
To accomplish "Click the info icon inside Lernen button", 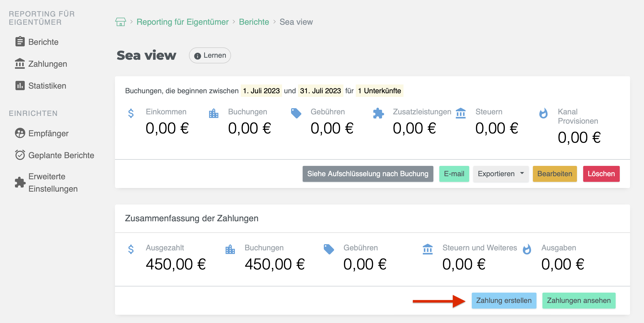I will point(197,56).
